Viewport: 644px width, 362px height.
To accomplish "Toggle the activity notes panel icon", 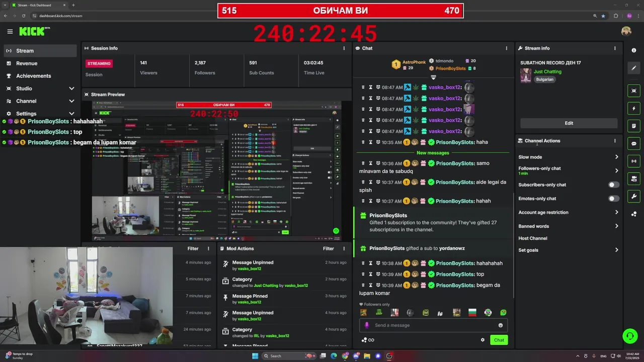I will (634, 126).
